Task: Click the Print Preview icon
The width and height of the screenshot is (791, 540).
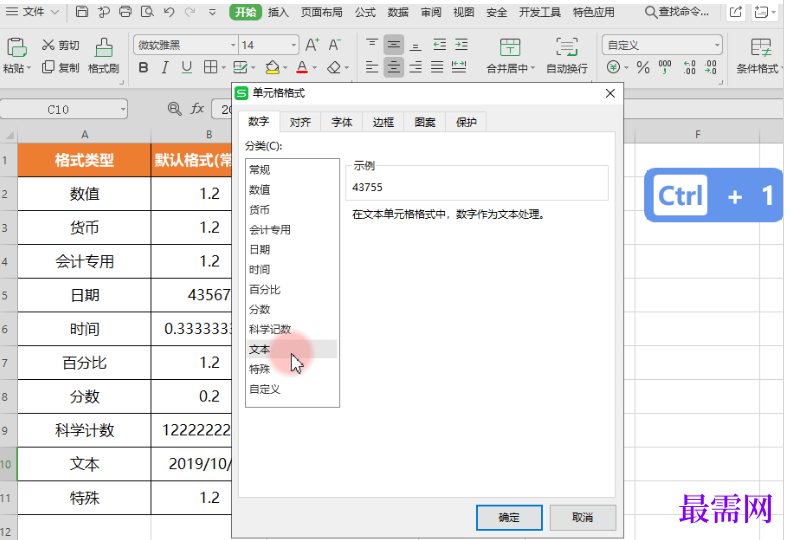Action: pyautogui.click(x=147, y=12)
